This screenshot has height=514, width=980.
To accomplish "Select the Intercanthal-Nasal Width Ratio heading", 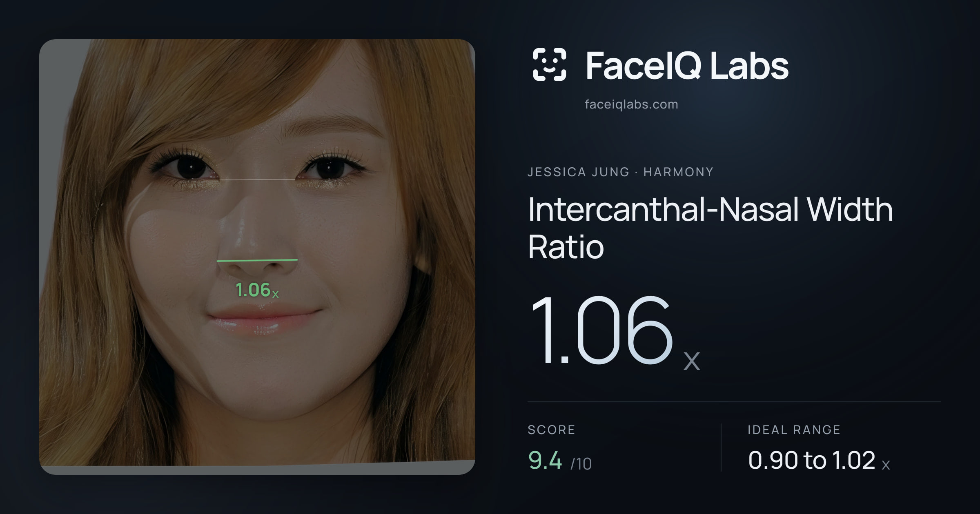I will pos(710,228).
